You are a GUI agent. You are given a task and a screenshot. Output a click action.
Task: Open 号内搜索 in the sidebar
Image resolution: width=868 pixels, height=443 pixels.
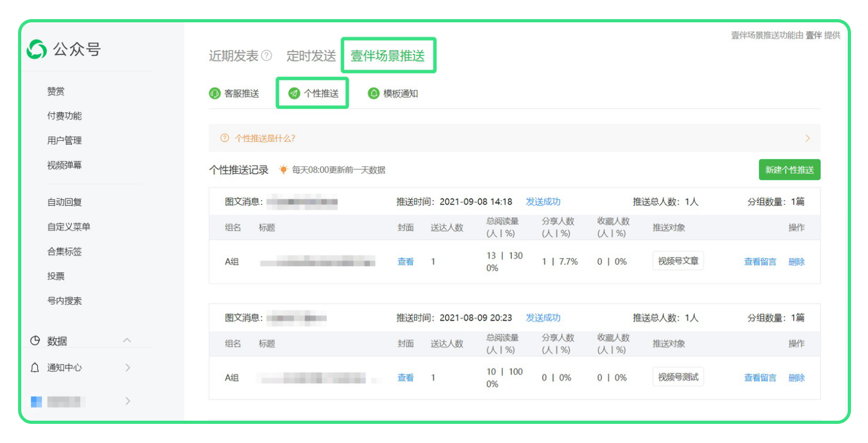[64, 301]
